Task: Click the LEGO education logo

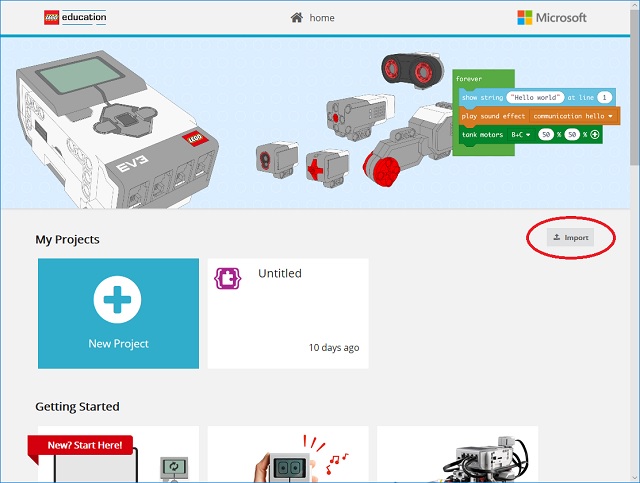Action: [x=75, y=17]
